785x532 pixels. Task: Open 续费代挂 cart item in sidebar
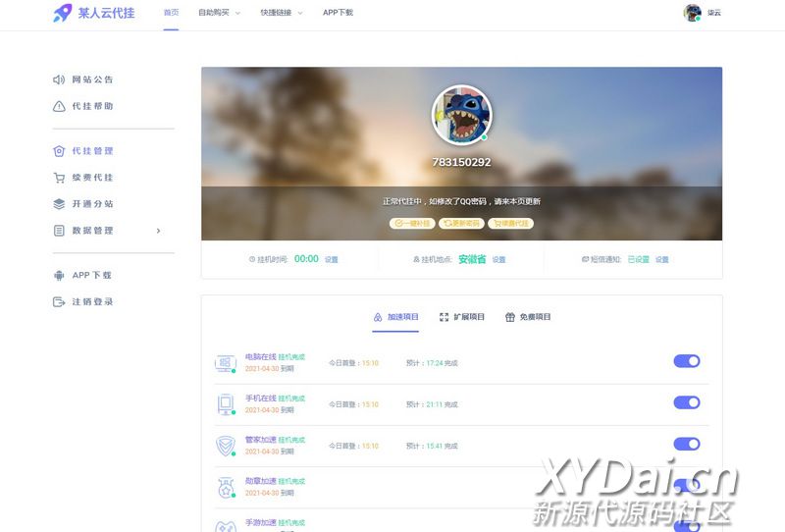pyautogui.click(x=83, y=178)
